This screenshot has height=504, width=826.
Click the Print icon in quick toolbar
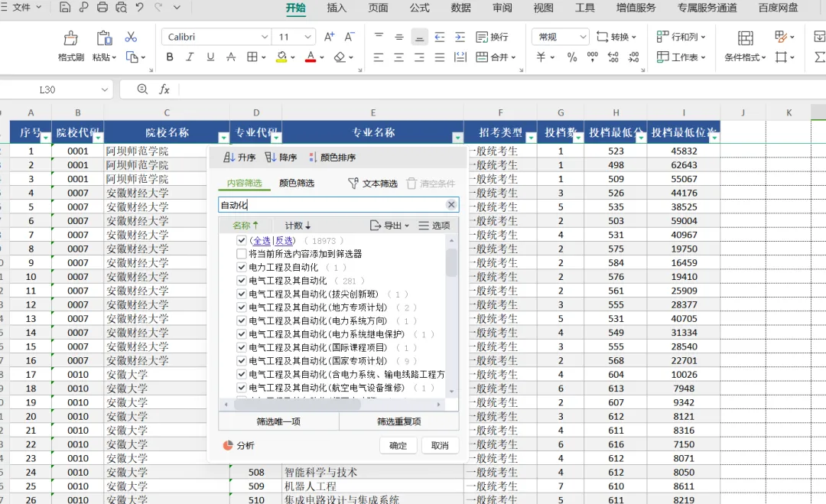[x=102, y=8]
